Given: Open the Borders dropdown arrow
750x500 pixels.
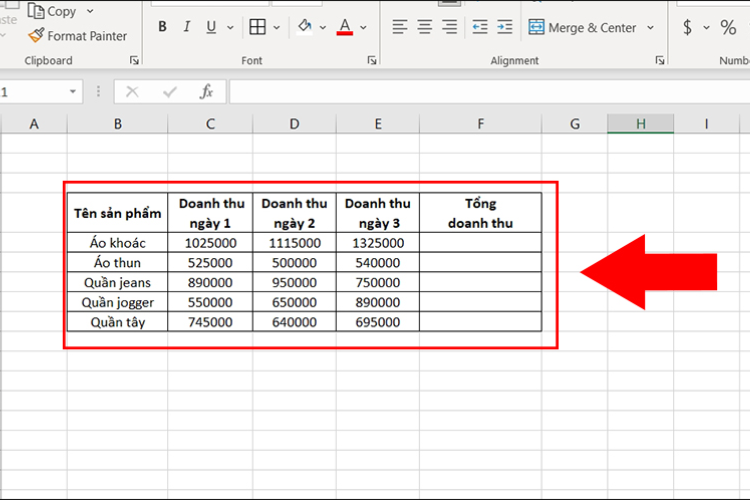Looking at the screenshot, I should pos(276,27).
